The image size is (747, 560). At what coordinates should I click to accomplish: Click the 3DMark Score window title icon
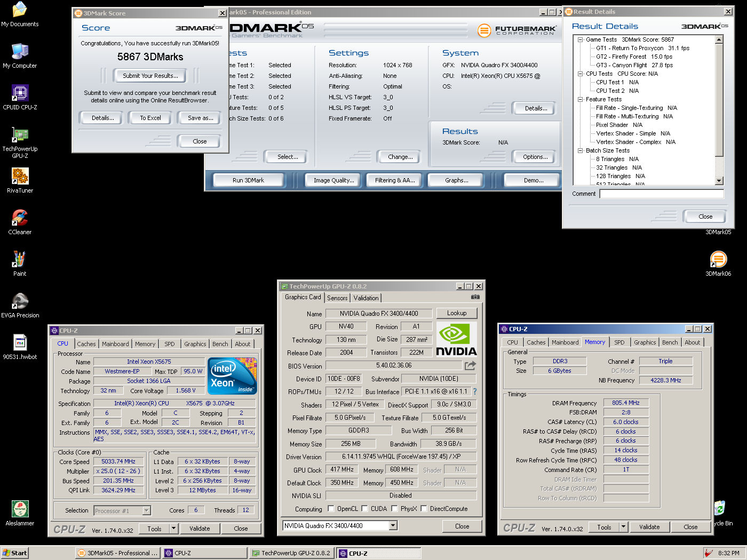click(x=78, y=13)
